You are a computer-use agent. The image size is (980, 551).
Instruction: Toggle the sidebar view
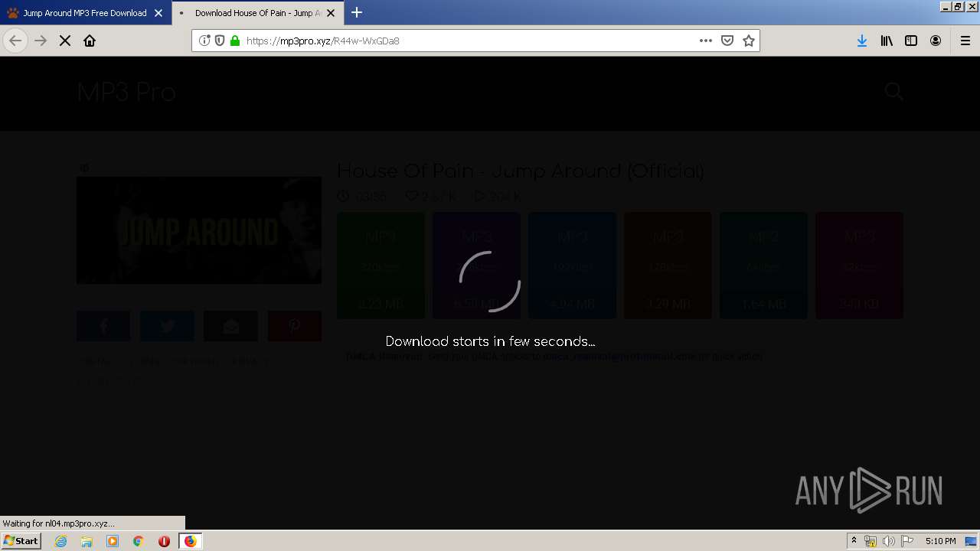(x=911, y=41)
